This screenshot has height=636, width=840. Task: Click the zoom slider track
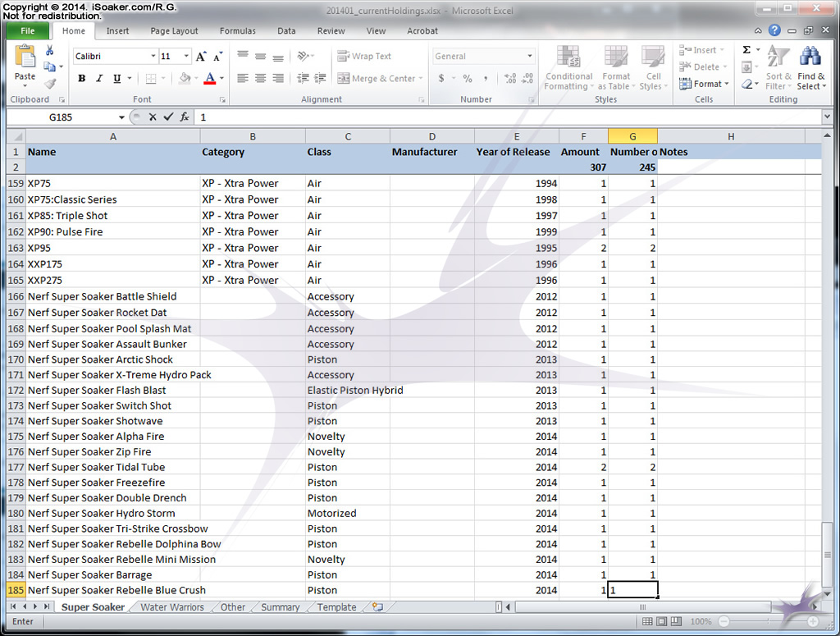(x=768, y=621)
